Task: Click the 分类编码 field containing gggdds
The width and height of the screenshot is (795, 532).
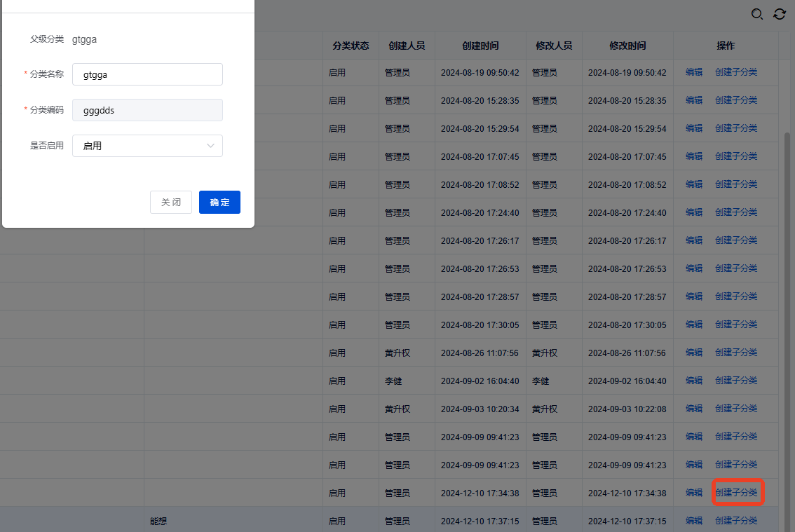Action: (x=147, y=110)
